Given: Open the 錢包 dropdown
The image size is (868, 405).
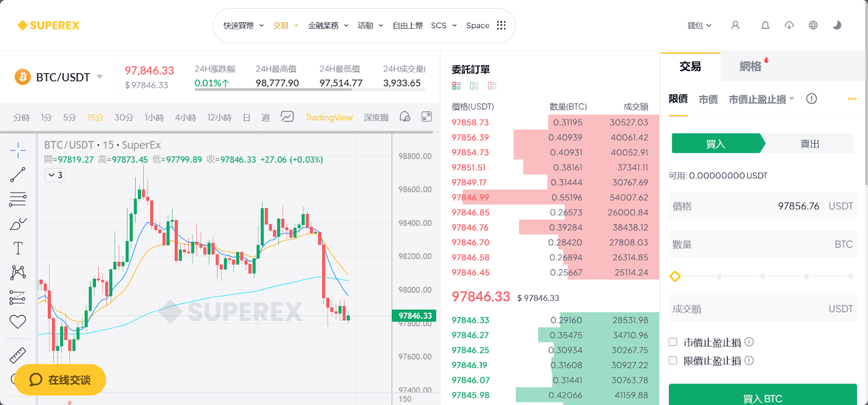Looking at the screenshot, I should coord(699,25).
